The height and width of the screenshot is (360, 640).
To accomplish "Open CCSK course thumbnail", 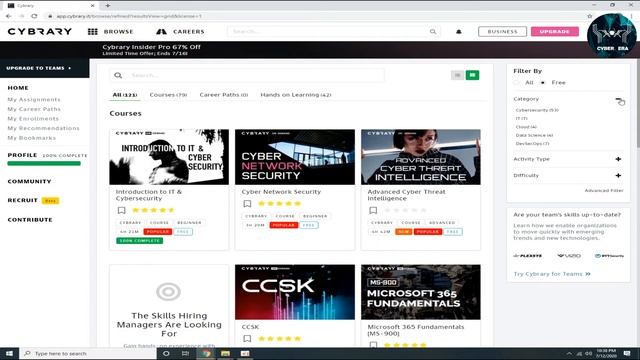I will 295,292.
